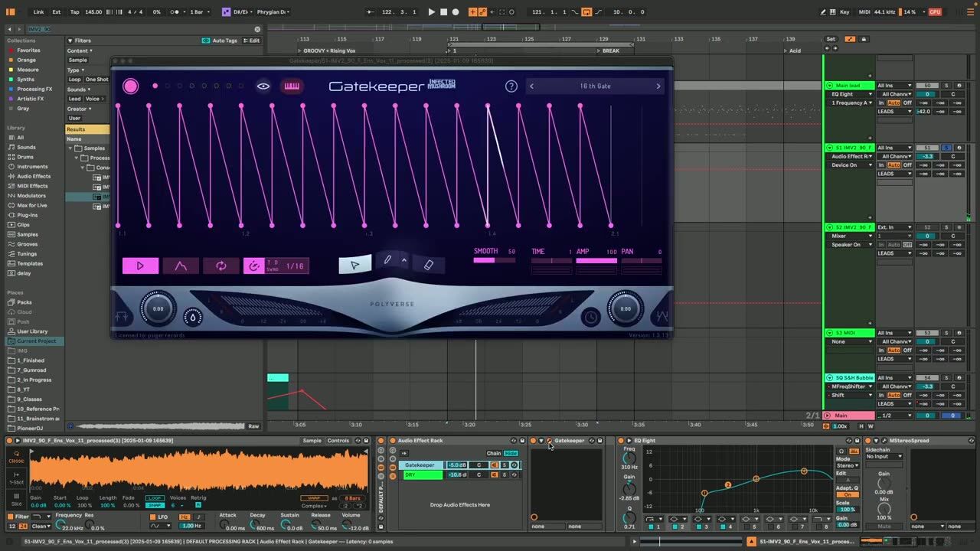
Task: Solo the S1 IMV2_90_F track
Action: coord(946,148)
